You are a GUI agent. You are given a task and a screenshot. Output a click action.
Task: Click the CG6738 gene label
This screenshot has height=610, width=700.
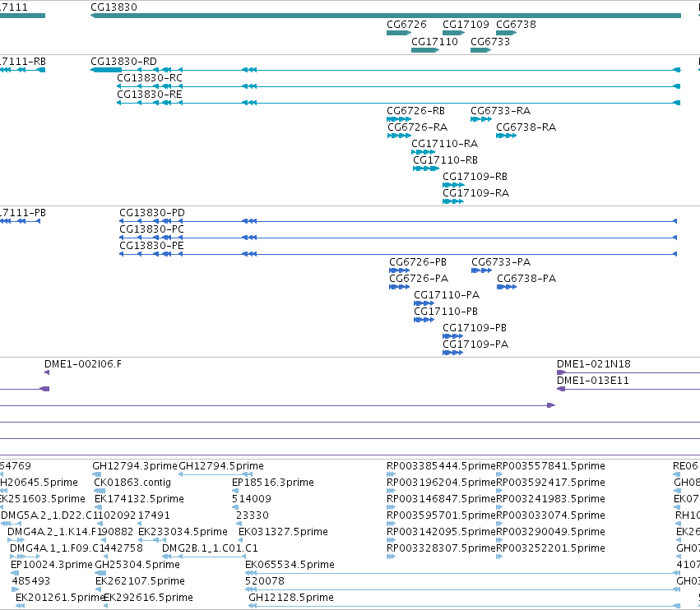point(516,25)
